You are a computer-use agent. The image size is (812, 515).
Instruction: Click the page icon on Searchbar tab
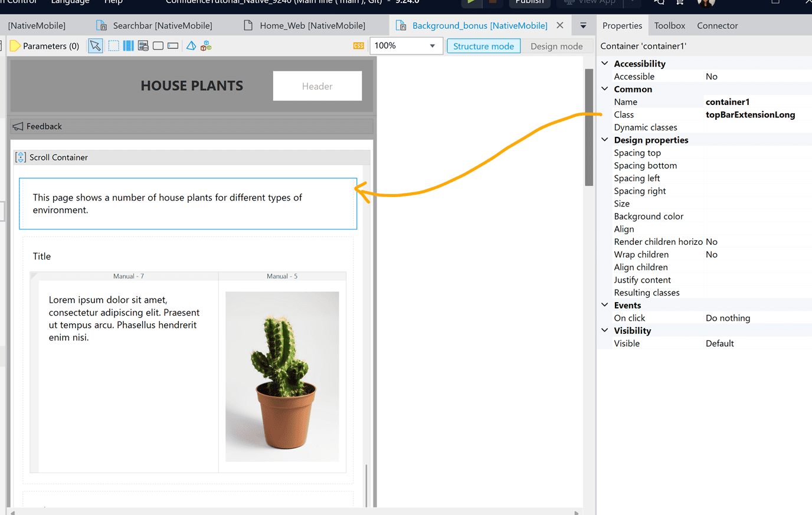coord(102,25)
